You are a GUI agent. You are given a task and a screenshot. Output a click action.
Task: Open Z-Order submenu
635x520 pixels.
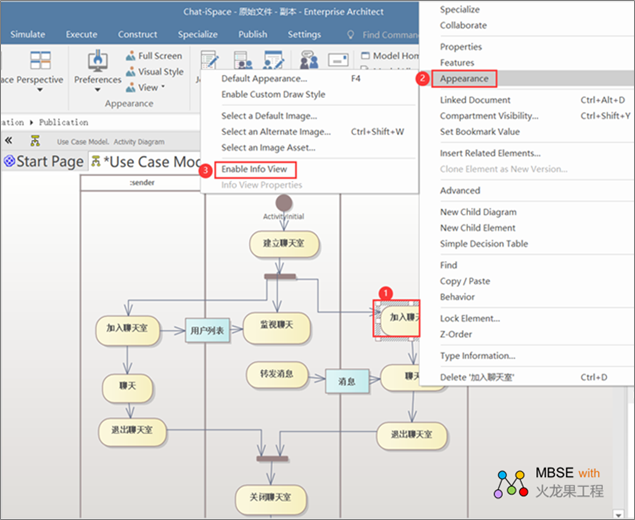click(x=456, y=334)
